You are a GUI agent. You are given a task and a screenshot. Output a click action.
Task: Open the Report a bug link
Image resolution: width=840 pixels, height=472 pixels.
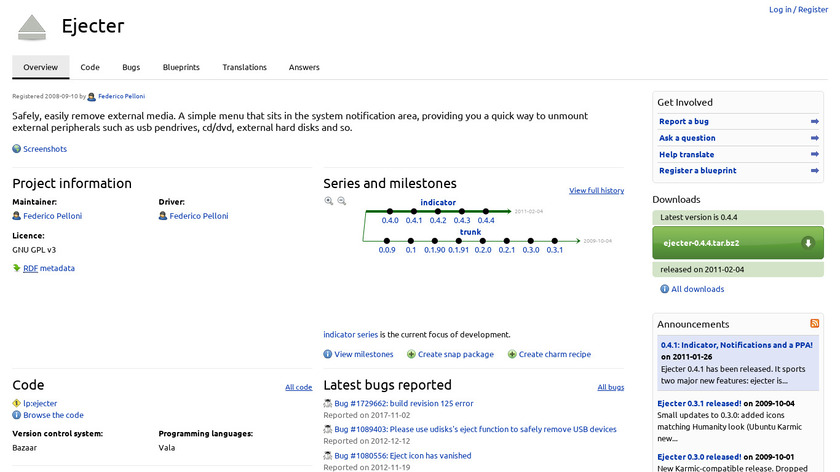pyautogui.click(x=684, y=122)
